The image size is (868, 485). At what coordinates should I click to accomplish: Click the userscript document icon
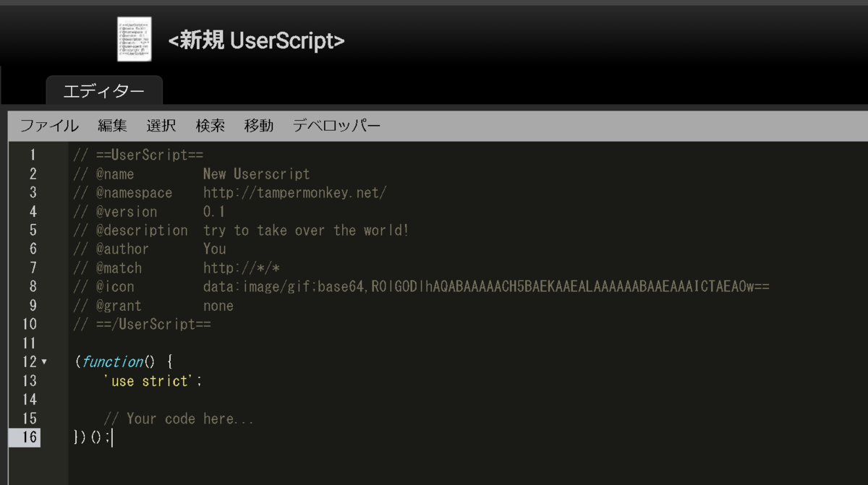pos(135,38)
